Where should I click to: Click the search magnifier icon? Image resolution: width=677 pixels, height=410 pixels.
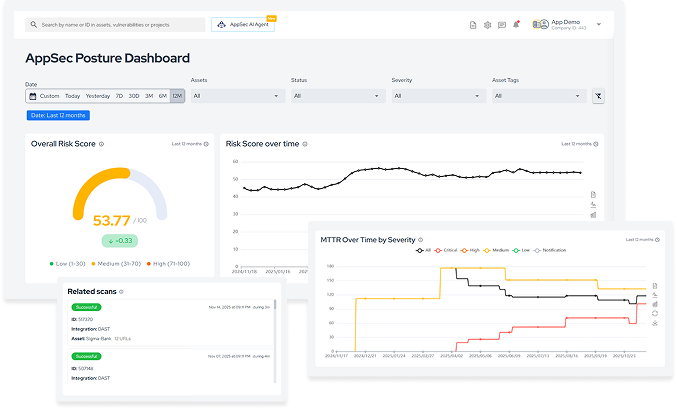[34, 25]
